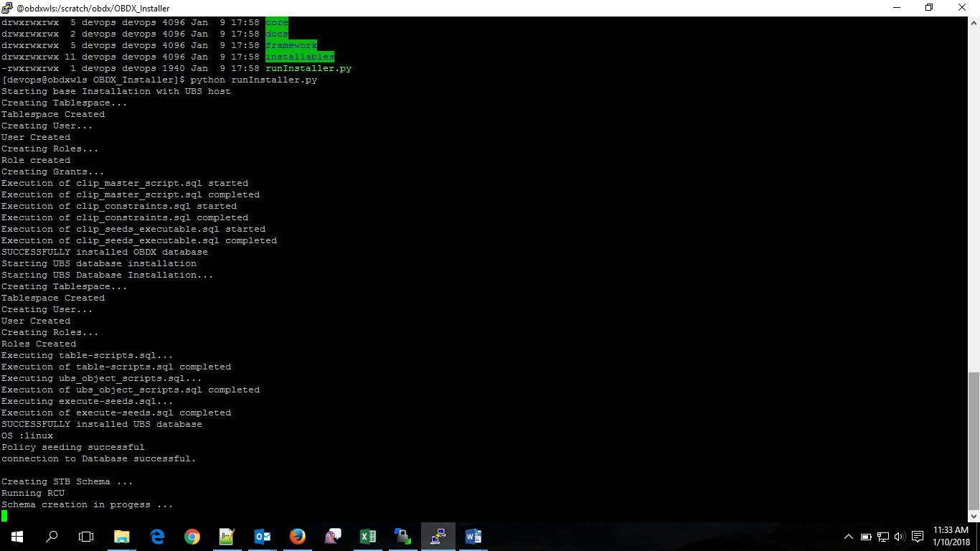Image resolution: width=980 pixels, height=551 pixels.
Task: Click 'clip_master_script.sql completed' line
Action: (168, 194)
